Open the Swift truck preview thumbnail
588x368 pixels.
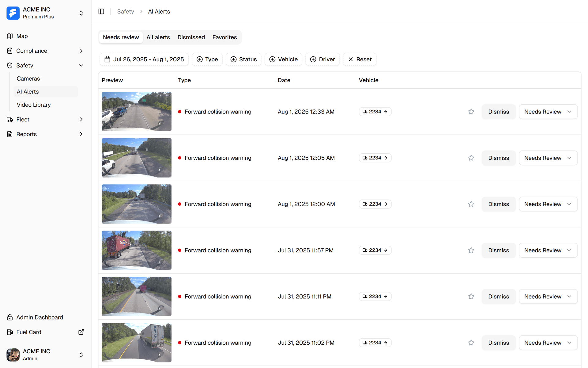click(x=137, y=343)
